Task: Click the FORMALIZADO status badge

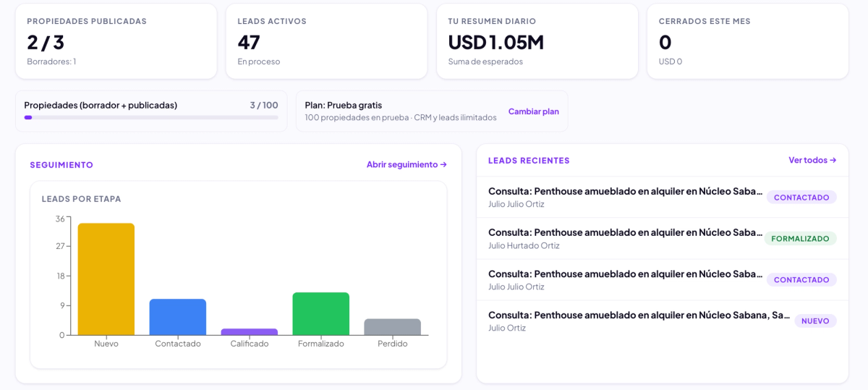Action: coord(800,238)
